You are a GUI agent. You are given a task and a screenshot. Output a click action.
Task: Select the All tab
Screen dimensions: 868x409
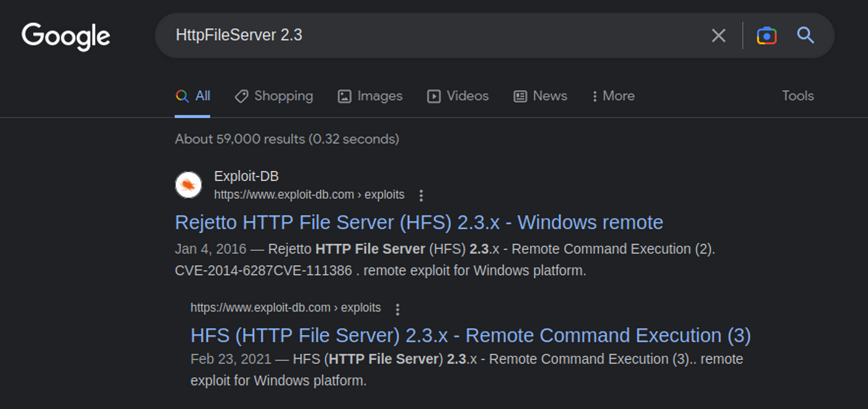click(x=193, y=96)
